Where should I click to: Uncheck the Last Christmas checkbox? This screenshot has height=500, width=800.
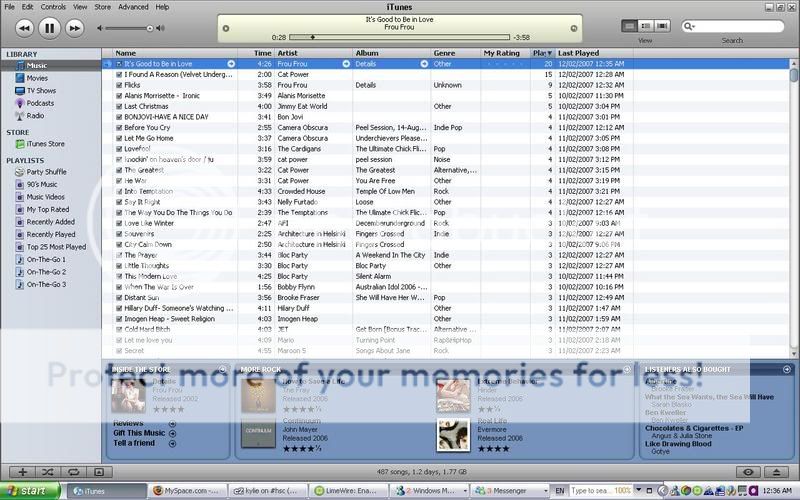[x=119, y=106]
